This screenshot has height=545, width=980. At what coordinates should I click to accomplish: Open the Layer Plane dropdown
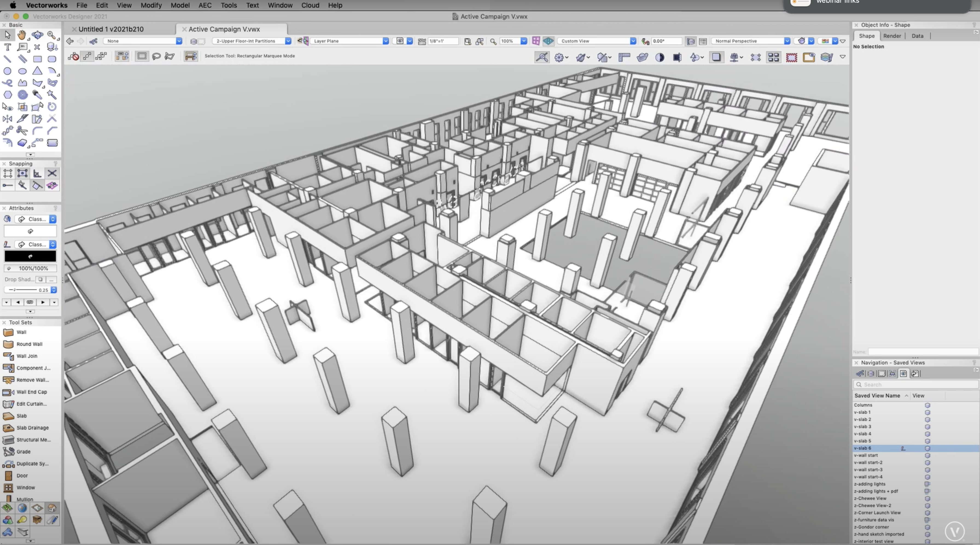point(349,41)
